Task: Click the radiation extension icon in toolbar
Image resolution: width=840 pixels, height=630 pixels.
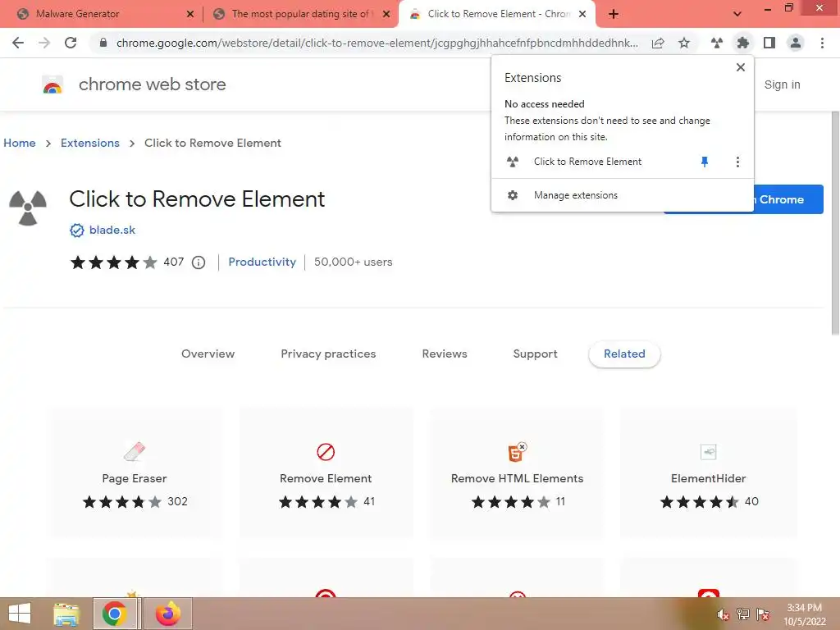Action: coord(717,43)
